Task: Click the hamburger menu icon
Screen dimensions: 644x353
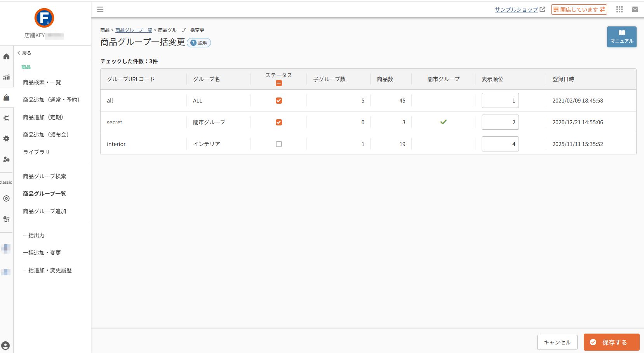Action: pos(100,9)
